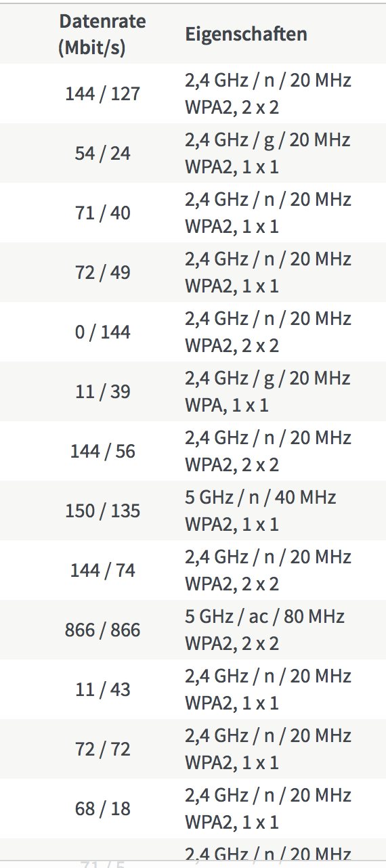
Task: Click the 150 / 135 data rate value
Action: coord(102,511)
